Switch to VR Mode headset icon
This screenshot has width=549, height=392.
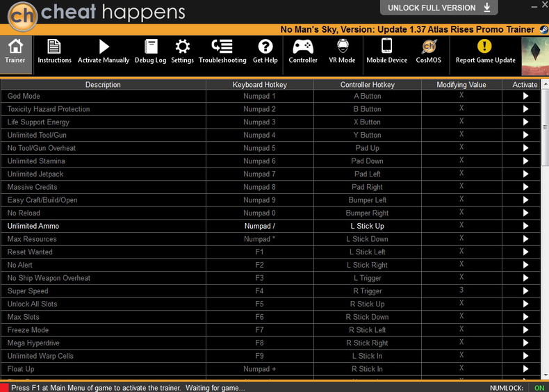coord(343,47)
